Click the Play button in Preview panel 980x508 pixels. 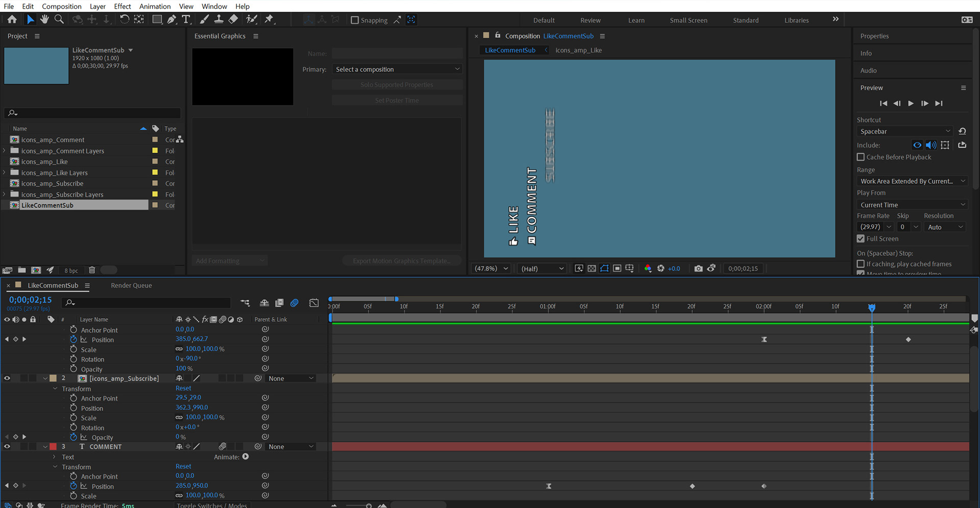point(911,103)
